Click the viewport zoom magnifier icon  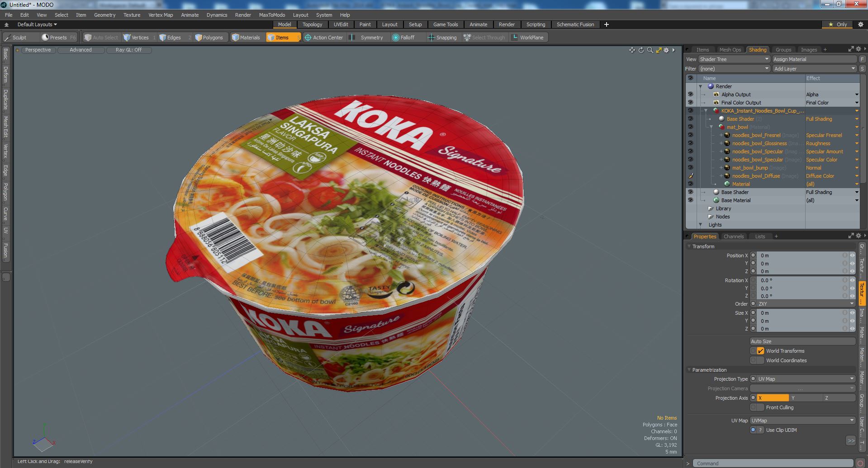pyautogui.click(x=650, y=50)
